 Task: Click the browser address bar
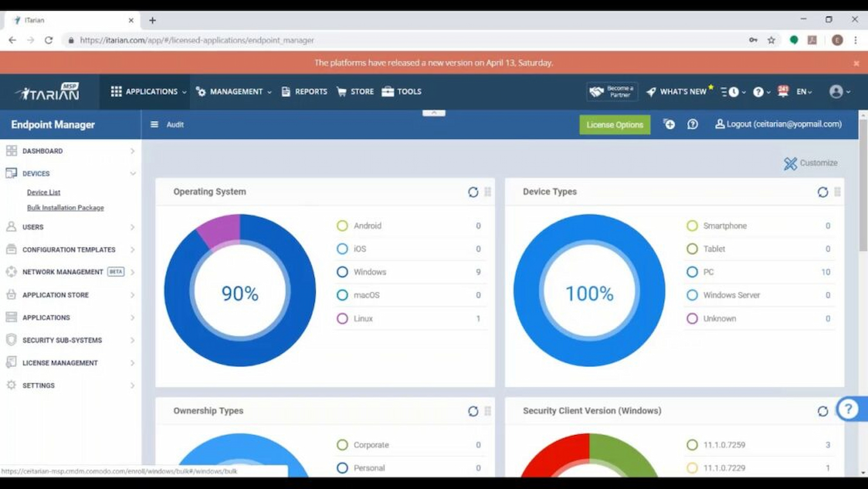(235, 40)
